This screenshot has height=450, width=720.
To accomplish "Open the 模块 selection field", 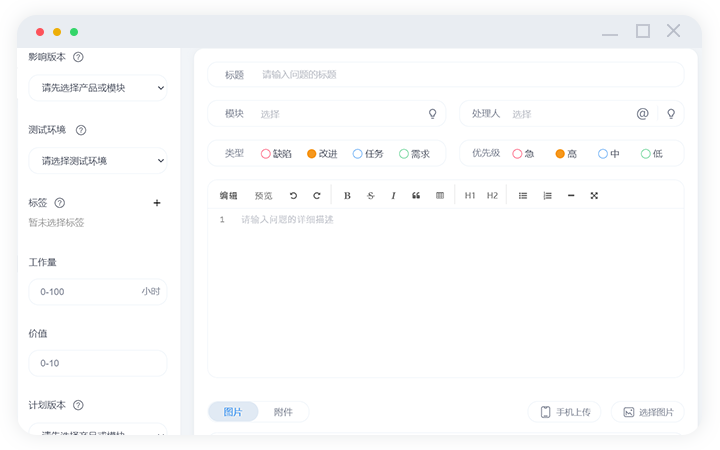I will pyautogui.click(x=340, y=114).
